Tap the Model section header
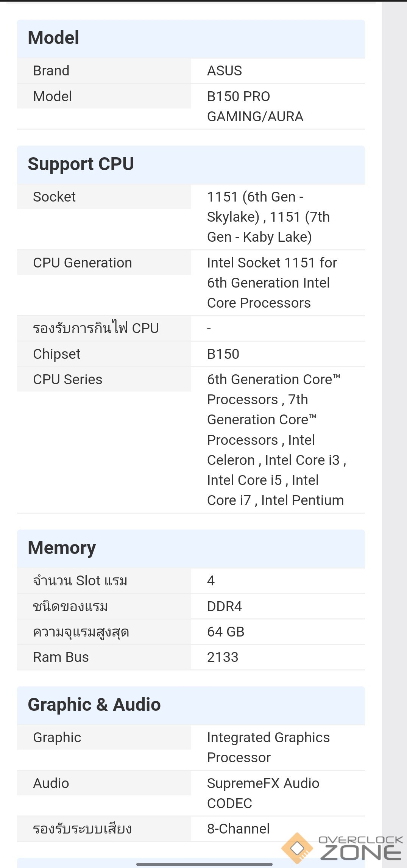Viewport: 407px width, 868px height. 53,38
